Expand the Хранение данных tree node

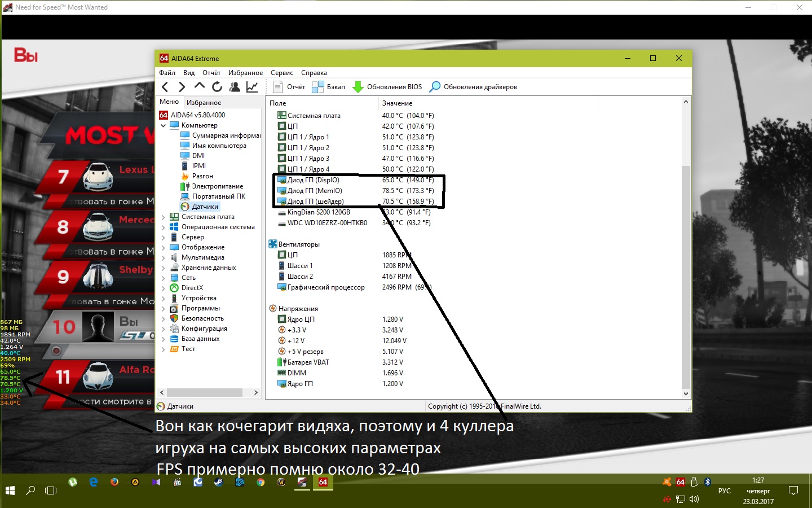(164, 268)
